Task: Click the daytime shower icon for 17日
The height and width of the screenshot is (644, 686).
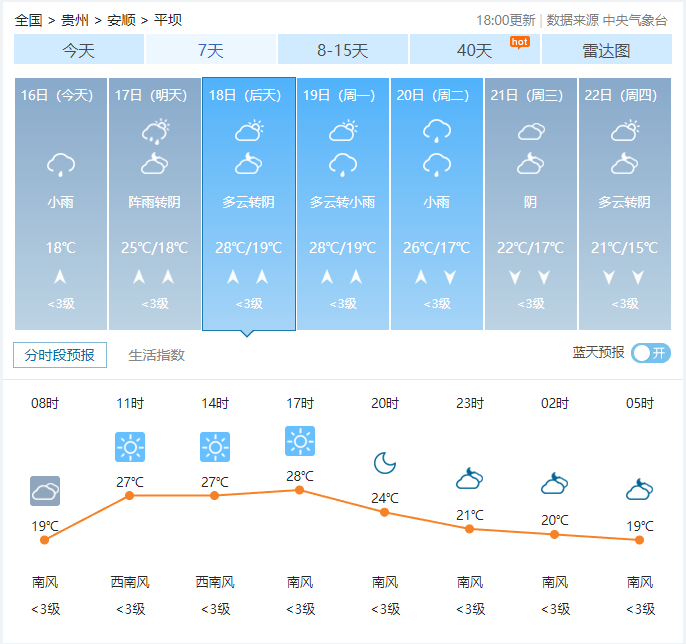Action: (x=155, y=131)
